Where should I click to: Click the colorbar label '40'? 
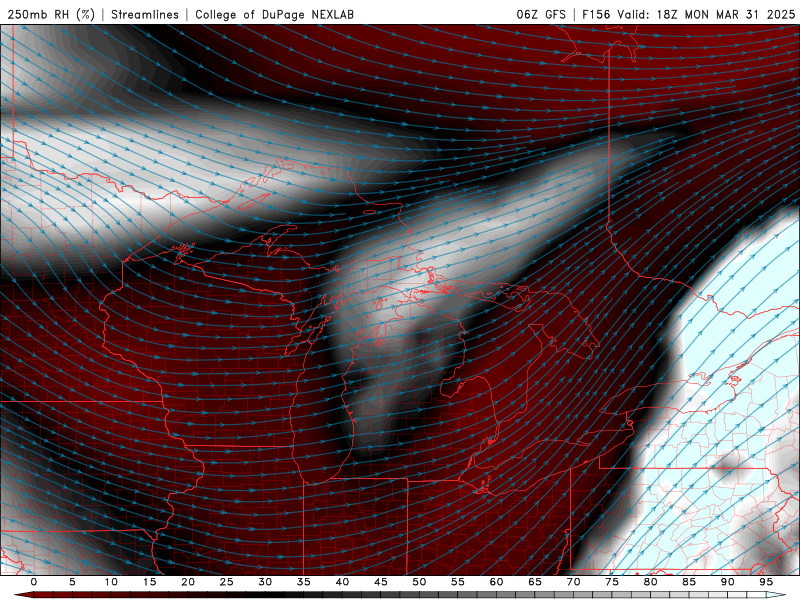tap(342, 582)
